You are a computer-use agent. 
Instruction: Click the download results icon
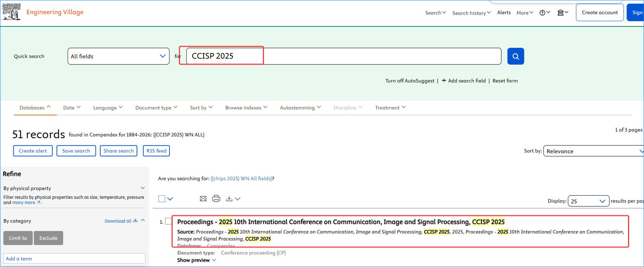229,199
